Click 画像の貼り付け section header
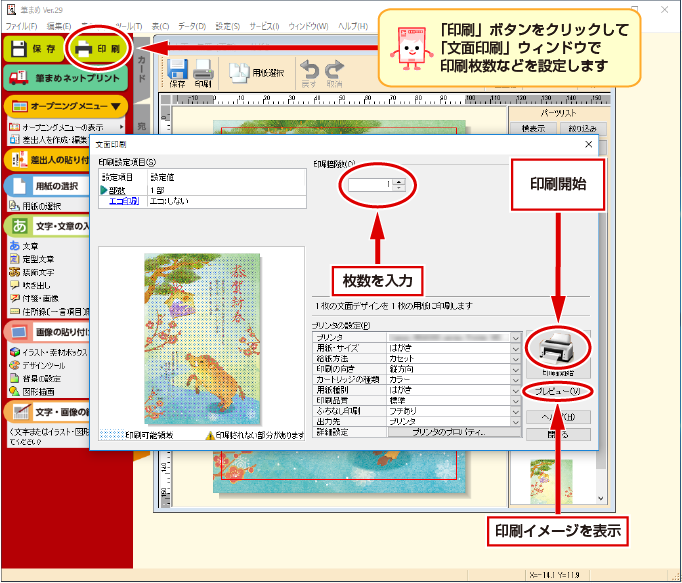Viewport: 682px width, 583px height. [47, 332]
